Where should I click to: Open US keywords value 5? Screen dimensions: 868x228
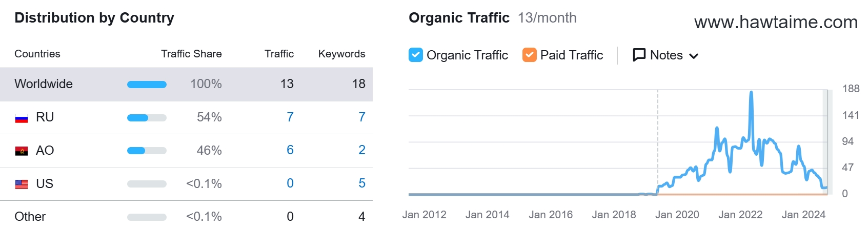point(362,183)
